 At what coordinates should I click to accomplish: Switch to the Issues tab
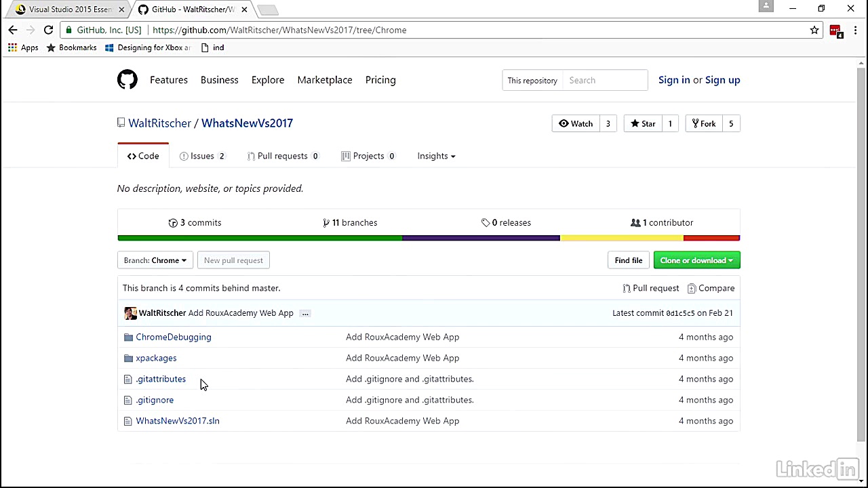coord(202,156)
